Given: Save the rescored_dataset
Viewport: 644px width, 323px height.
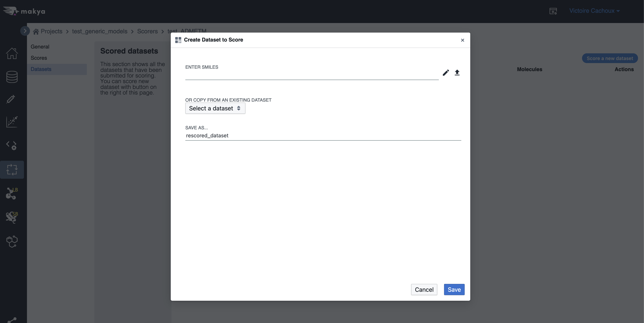Looking at the screenshot, I should coord(454,290).
